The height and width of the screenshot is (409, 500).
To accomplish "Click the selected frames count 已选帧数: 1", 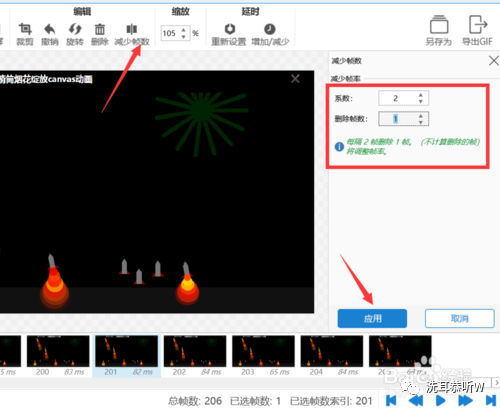I will click(256, 401).
